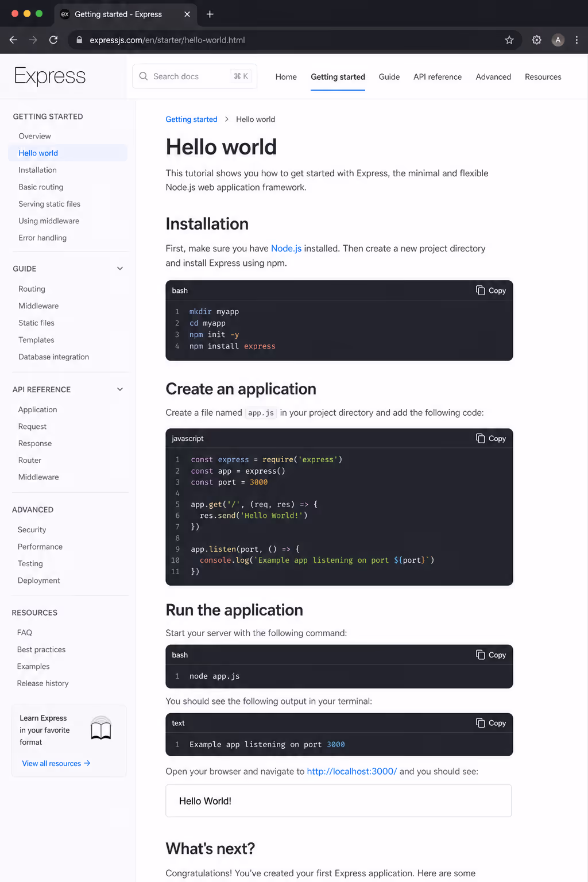
Task: Open Examples in sidebar
Action: click(33, 666)
